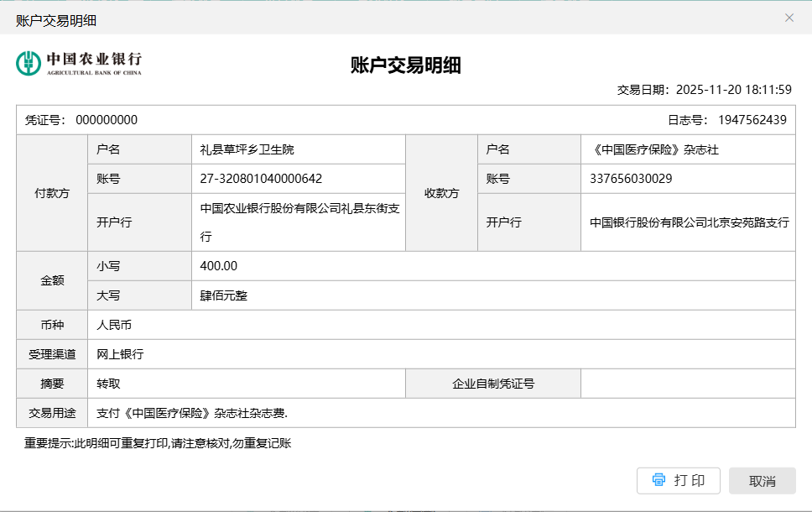The width and height of the screenshot is (812, 512).
Task: Click the 大写 amount 肆佰元整
Action: pos(223,295)
